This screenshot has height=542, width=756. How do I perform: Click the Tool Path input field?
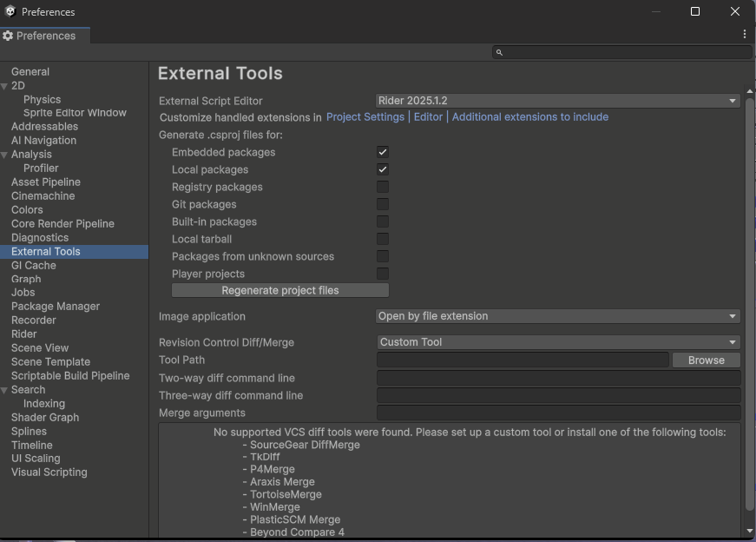click(523, 360)
